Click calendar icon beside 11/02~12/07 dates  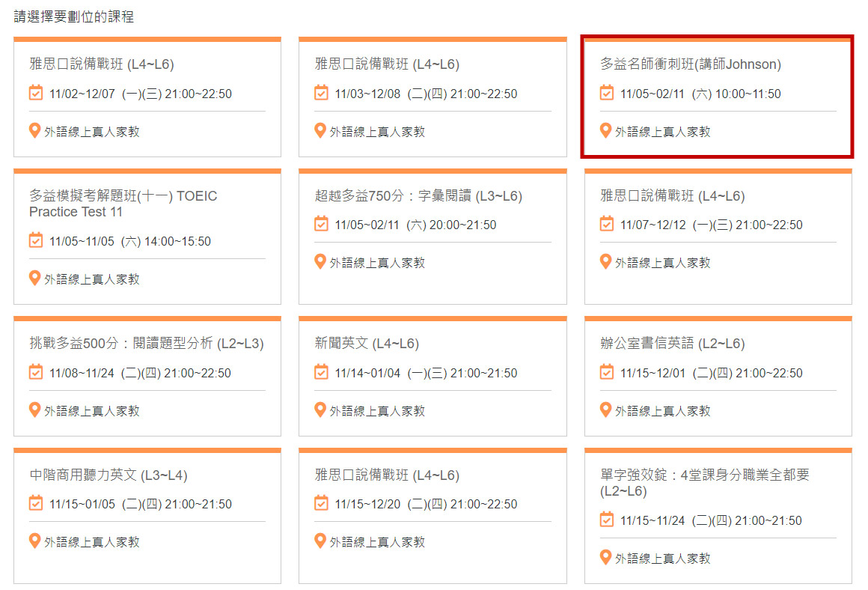click(35, 93)
